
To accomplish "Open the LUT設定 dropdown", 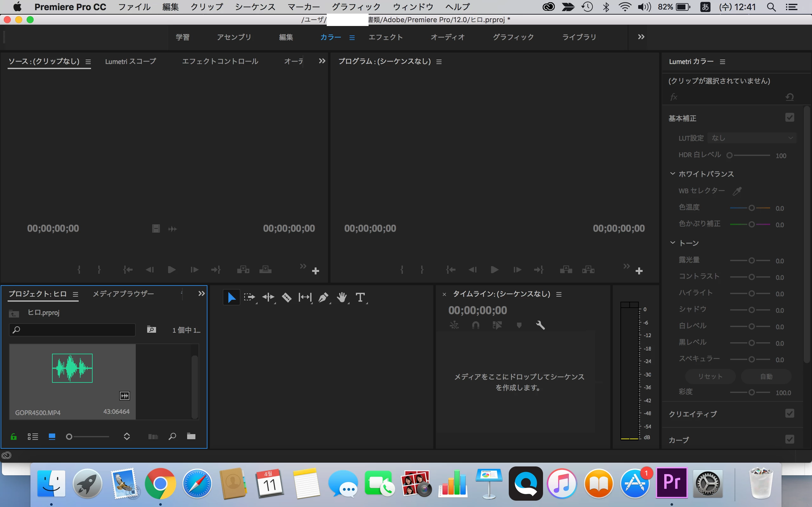I will [752, 138].
